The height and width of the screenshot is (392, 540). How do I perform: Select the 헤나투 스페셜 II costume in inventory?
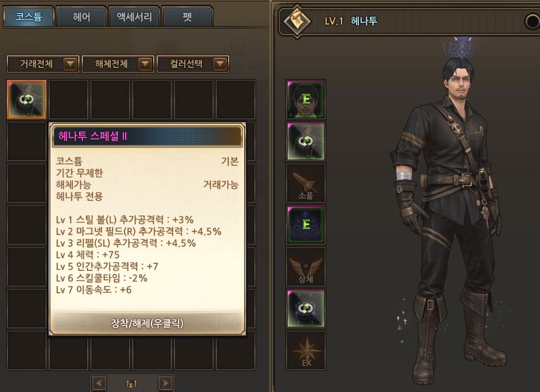26,100
